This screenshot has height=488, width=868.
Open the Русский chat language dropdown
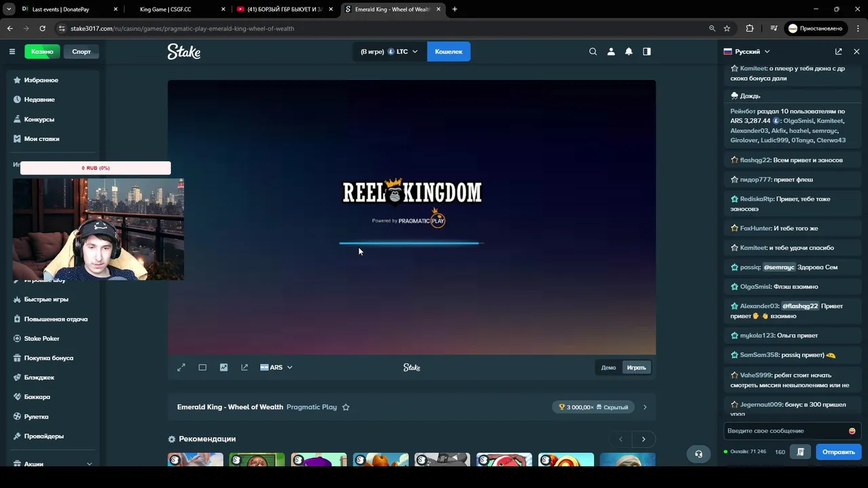pos(747,52)
